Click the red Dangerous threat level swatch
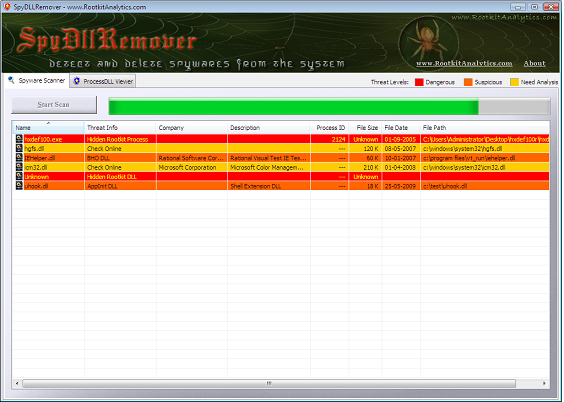Viewport: 564px width, 402px height. click(x=419, y=82)
